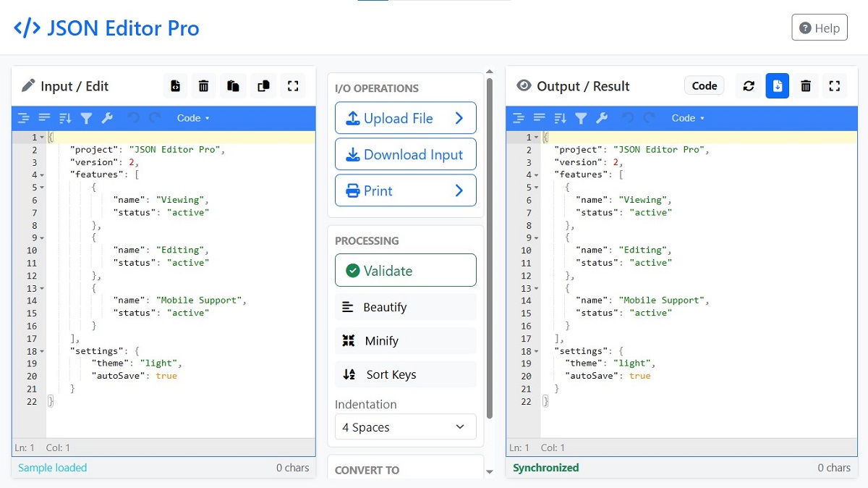Select the sort icon in the Output editor toolbar
The height and width of the screenshot is (488, 868).
click(559, 118)
